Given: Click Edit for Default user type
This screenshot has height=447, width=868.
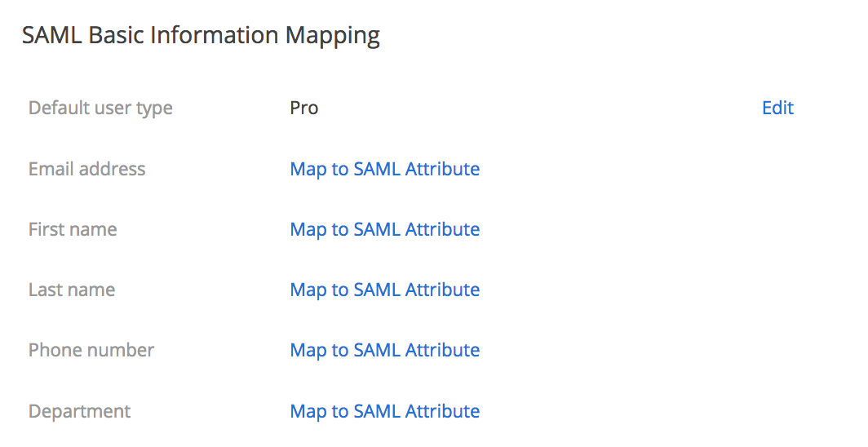Looking at the screenshot, I should coord(777,108).
